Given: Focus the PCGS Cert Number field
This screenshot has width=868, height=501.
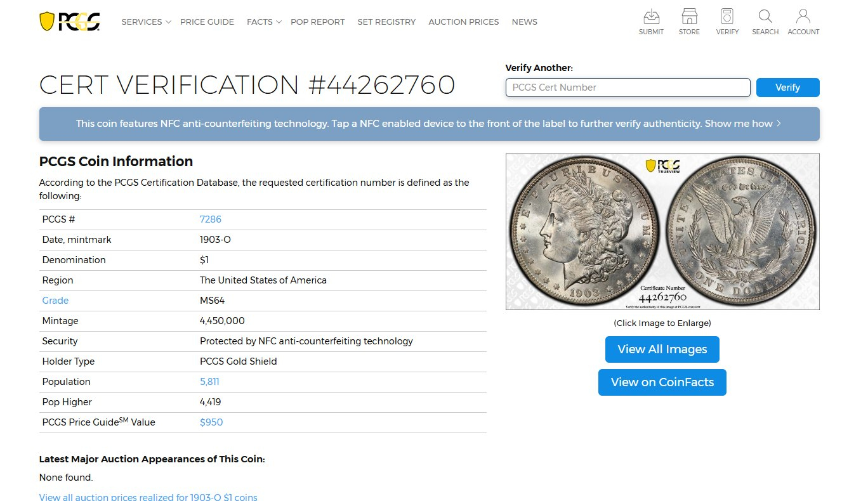Looking at the screenshot, I should point(628,88).
